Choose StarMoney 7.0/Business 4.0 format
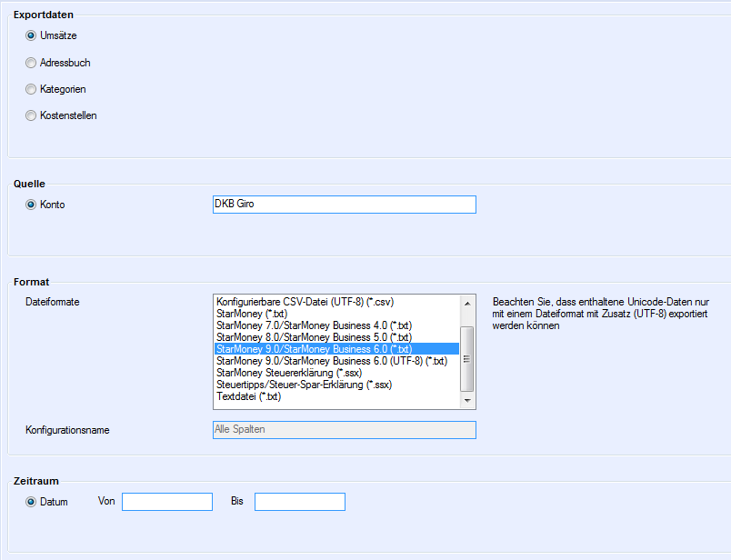The image size is (731, 560). click(x=336, y=325)
